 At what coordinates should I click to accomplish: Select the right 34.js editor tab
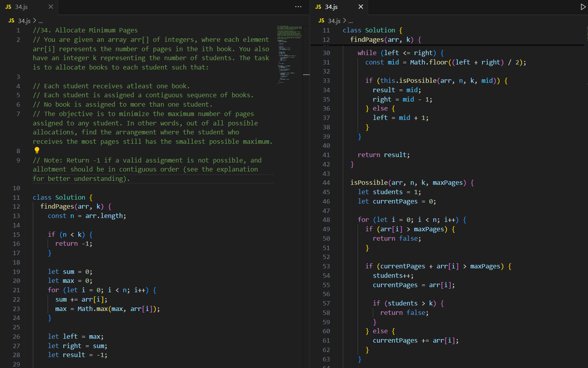click(340, 7)
